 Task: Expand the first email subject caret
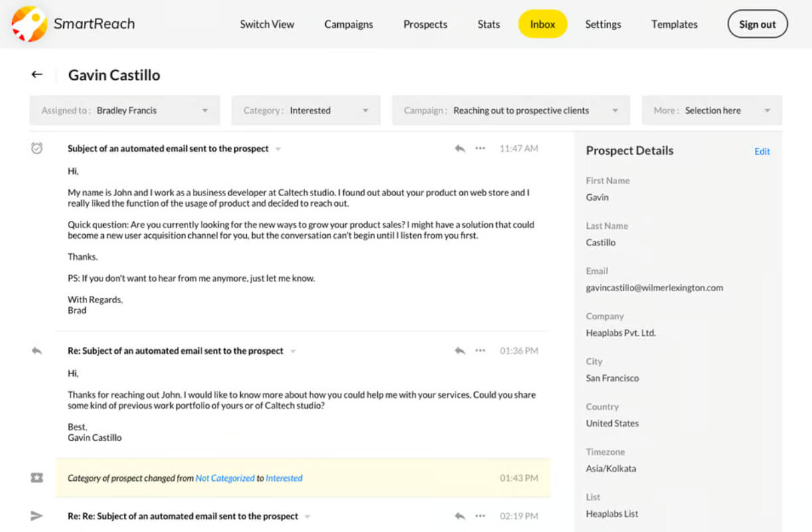(278, 149)
